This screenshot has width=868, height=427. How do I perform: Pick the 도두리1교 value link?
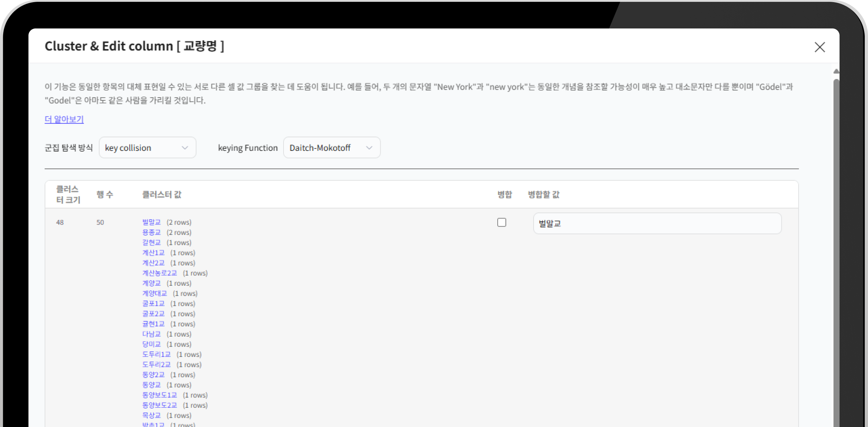[x=157, y=354]
